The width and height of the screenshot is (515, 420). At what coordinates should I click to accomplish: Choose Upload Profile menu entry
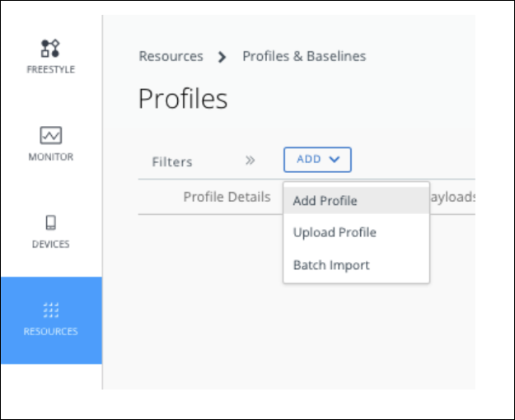(x=335, y=233)
